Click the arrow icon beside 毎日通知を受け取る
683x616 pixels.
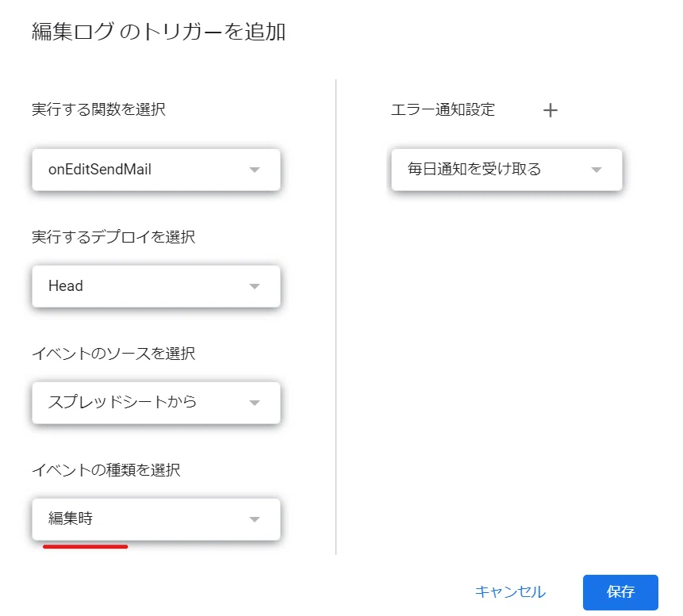[x=597, y=170]
